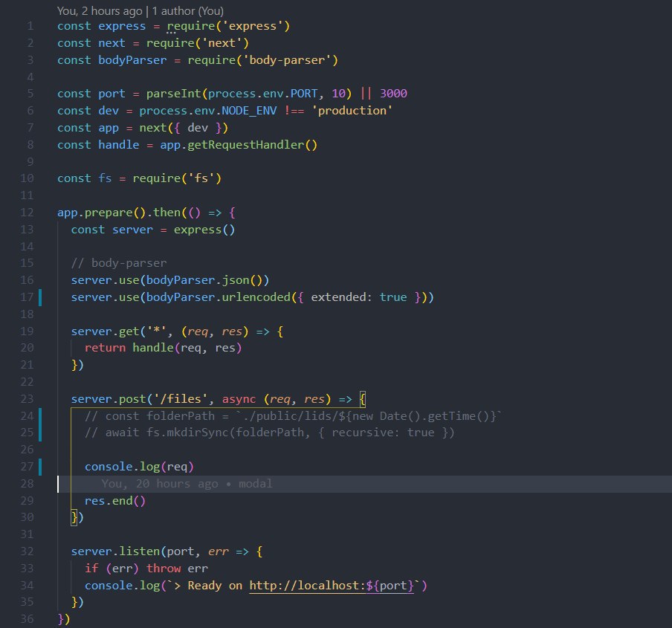Click the 'async' keyword
This screenshot has height=628, width=672.
click(x=239, y=399)
